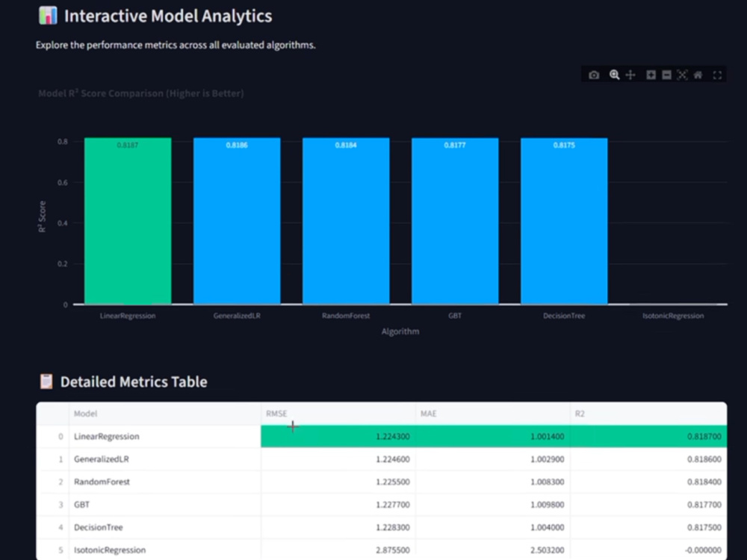Click RMSE value 1.228300

coord(338,527)
